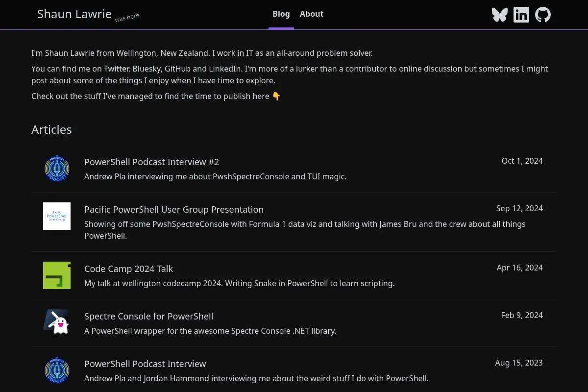The width and height of the screenshot is (588, 392).
Task: Open the Bluesky butterfly icon
Action: tap(499, 15)
